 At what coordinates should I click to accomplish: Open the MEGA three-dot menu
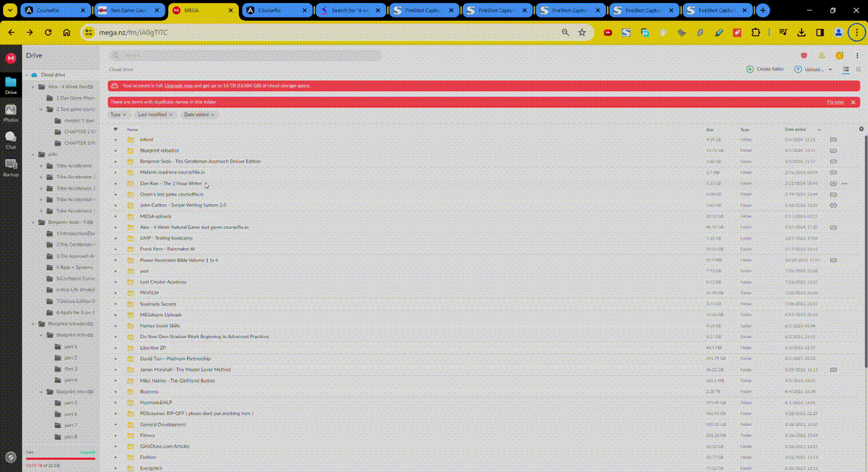coord(857,55)
